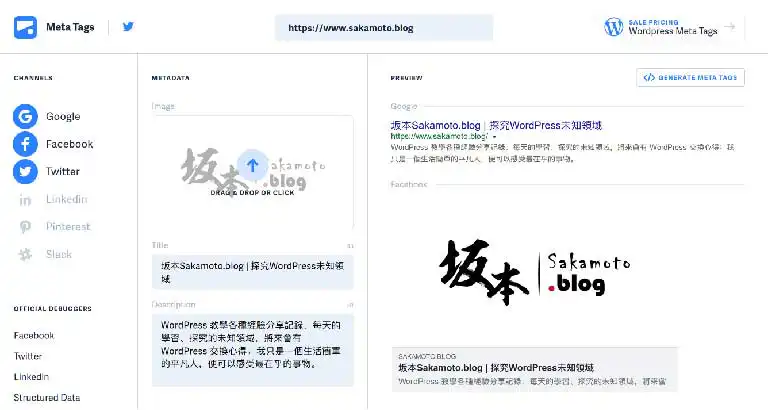Click the Google preview result title
768x410 pixels.
[496, 126]
